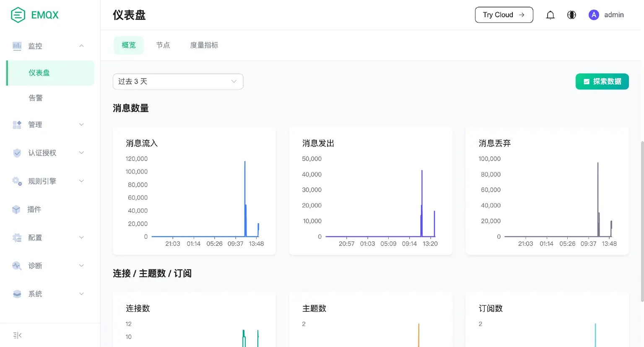Image resolution: width=644 pixels, height=347 pixels.
Task: Click the diagnostics pulse icon
Action: 17,266
